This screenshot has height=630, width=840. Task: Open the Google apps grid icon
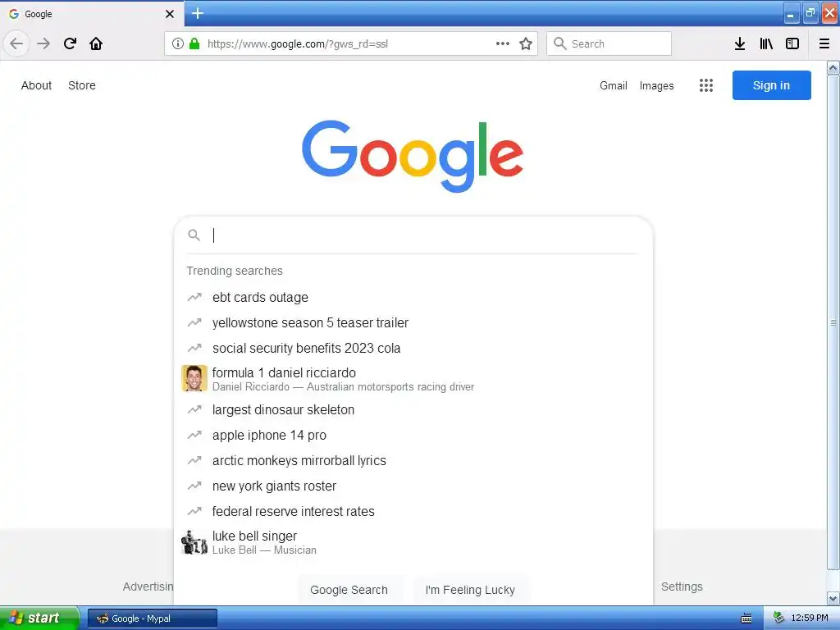pyautogui.click(x=706, y=85)
